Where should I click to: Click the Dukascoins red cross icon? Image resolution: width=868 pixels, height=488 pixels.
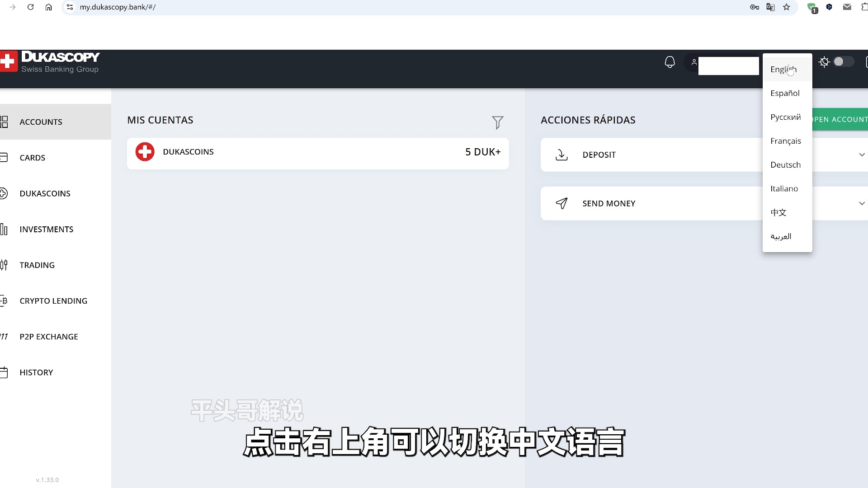point(145,152)
